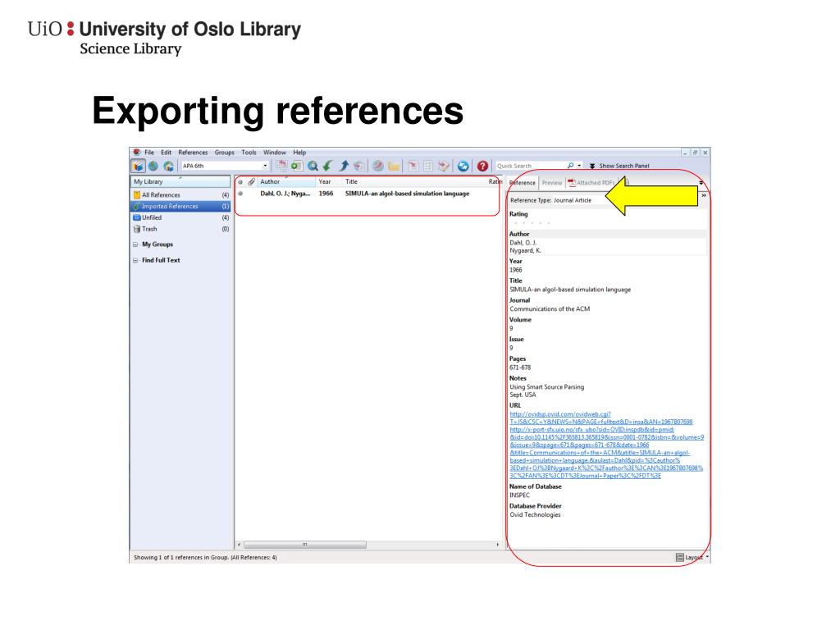
Task: Open the Help menu
Action: pyautogui.click(x=299, y=153)
